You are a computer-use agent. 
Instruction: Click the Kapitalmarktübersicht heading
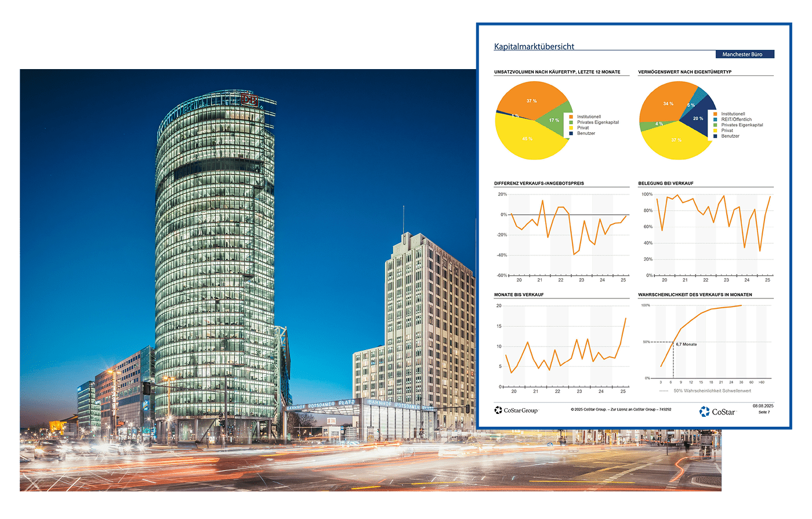point(534,46)
